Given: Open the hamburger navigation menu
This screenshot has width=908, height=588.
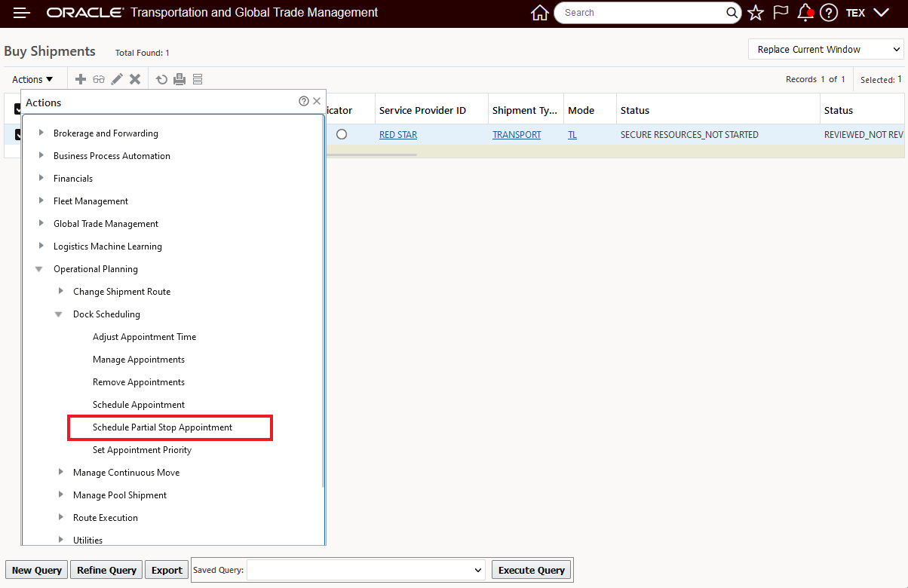Looking at the screenshot, I should coord(22,13).
